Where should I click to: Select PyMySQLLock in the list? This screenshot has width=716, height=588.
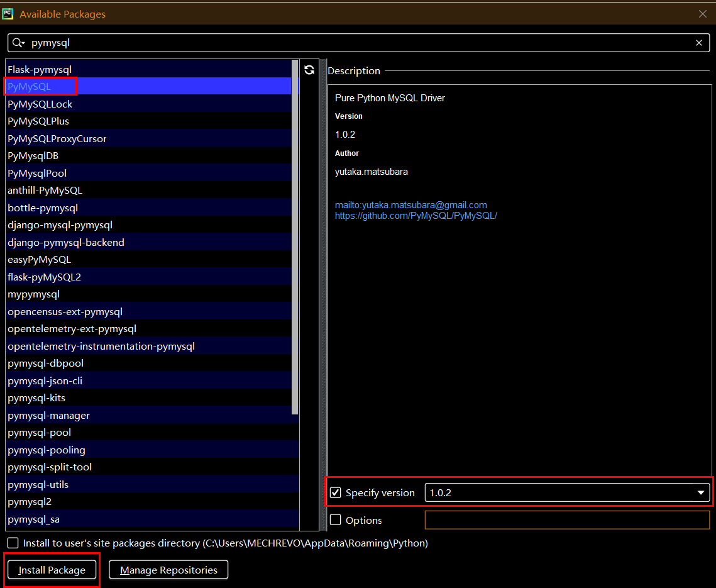(x=148, y=104)
